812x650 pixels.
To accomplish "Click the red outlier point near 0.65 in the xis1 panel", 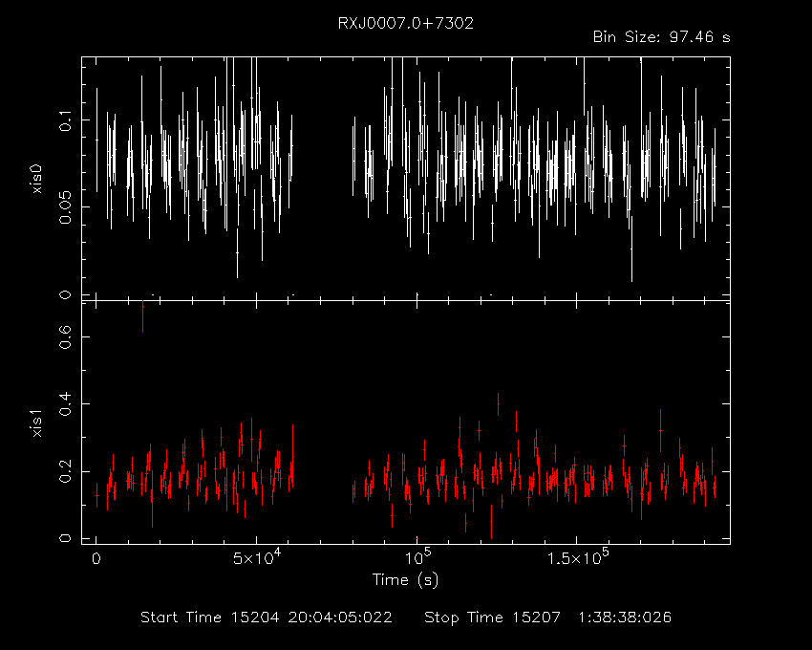I will pyautogui.click(x=142, y=316).
